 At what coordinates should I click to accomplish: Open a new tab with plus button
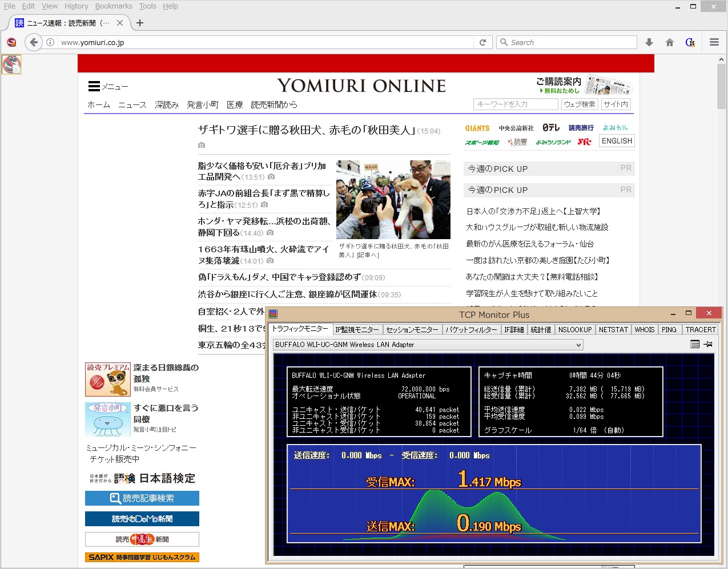(140, 23)
